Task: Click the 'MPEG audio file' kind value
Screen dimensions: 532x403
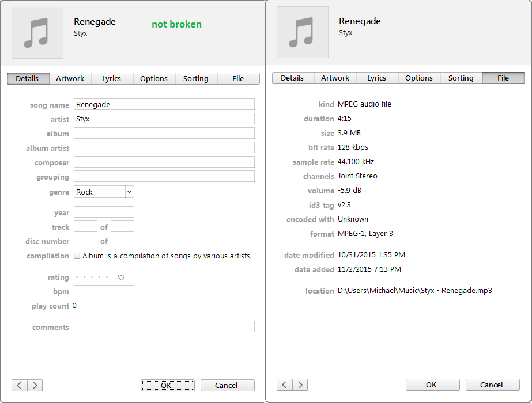Action: coord(364,104)
